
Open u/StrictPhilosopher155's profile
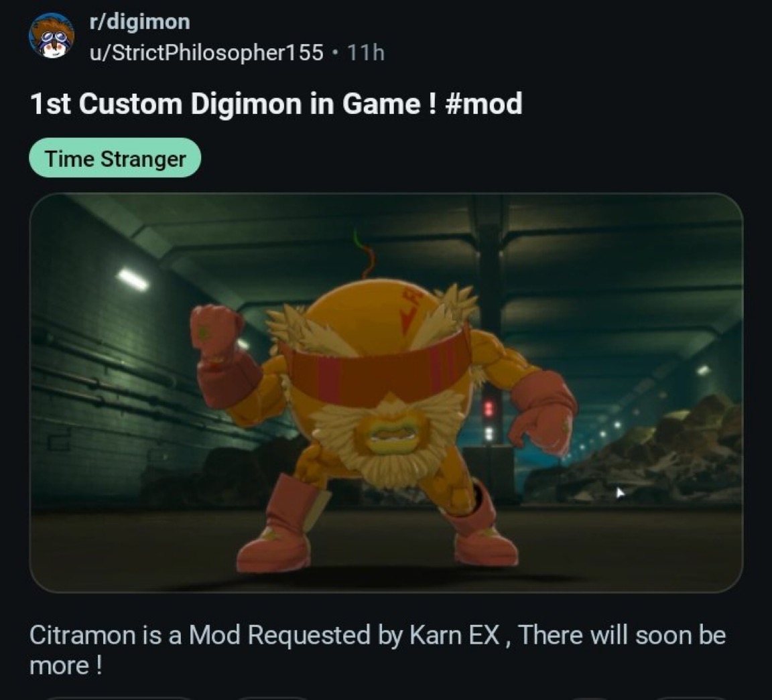click(x=206, y=52)
